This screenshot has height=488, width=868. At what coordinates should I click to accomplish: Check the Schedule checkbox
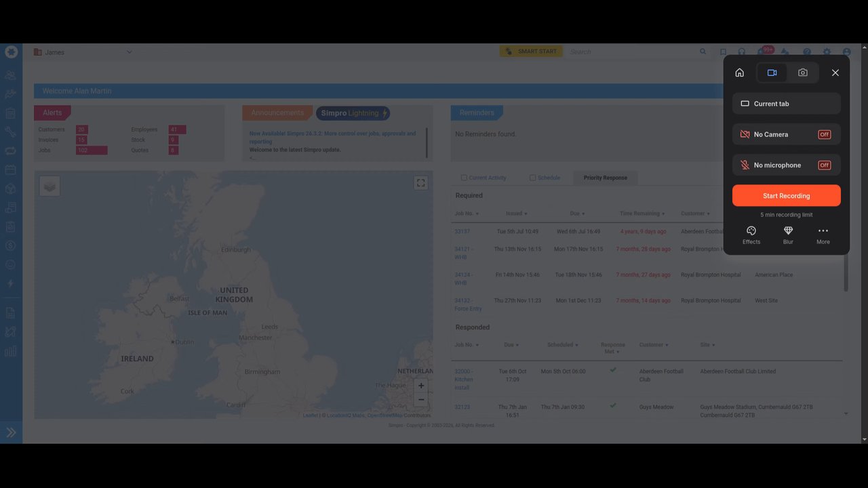tap(532, 178)
